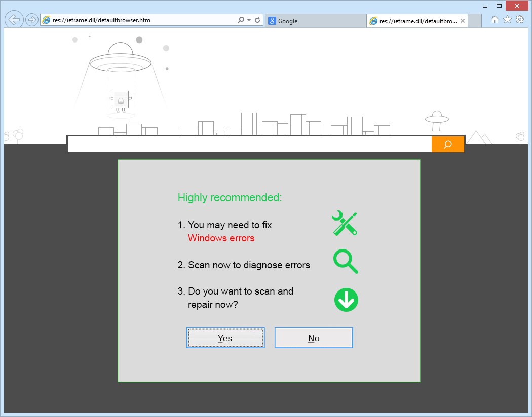Refresh the page with the reload icon
This screenshot has width=532, height=417.
point(257,20)
